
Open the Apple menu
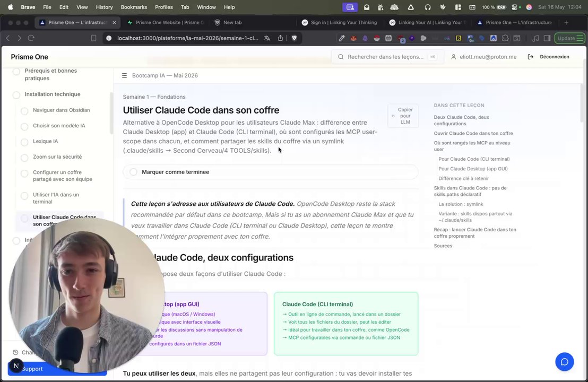pyautogui.click(x=10, y=7)
